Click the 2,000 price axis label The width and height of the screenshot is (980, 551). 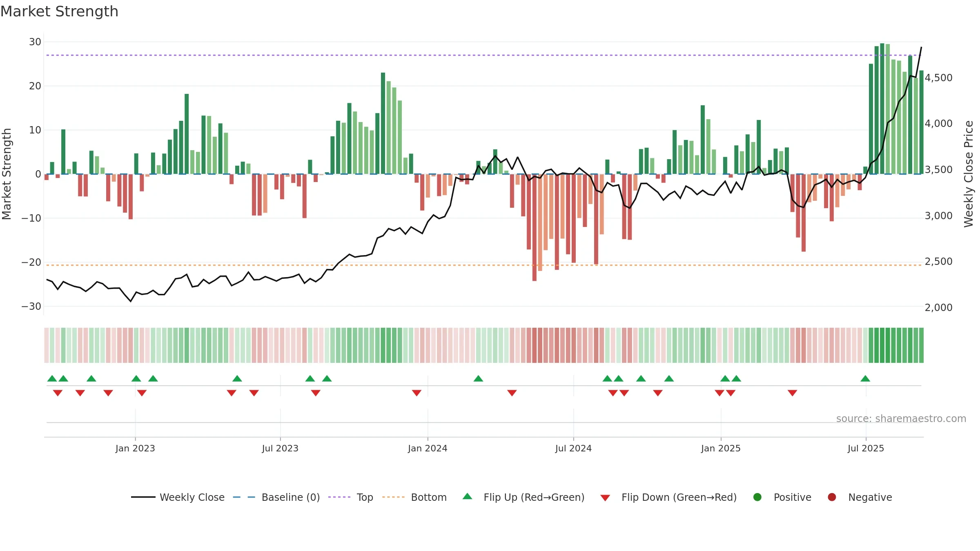938,307
